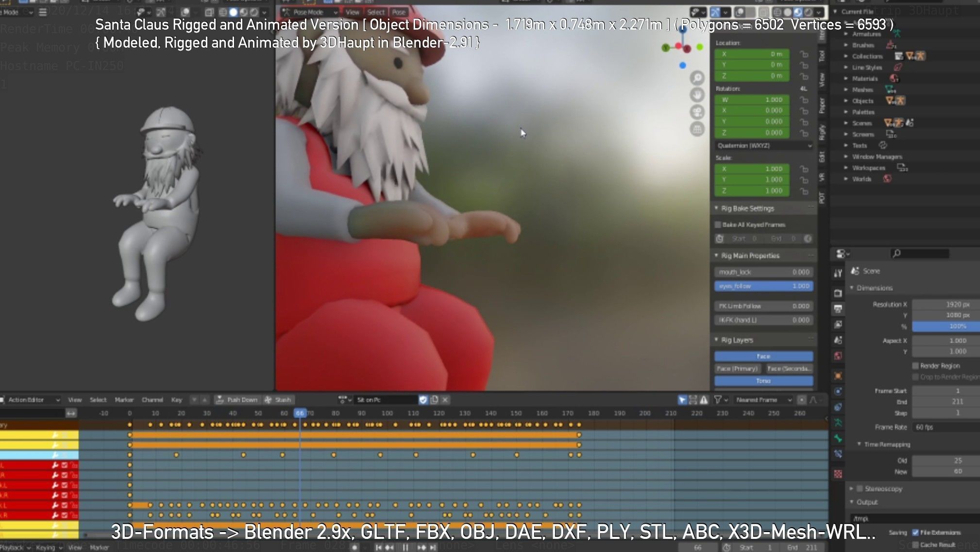Image resolution: width=980 pixels, height=552 pixels.
Task: Open the Frame Rate 60 fps dropdown
Action: (946, 427)
